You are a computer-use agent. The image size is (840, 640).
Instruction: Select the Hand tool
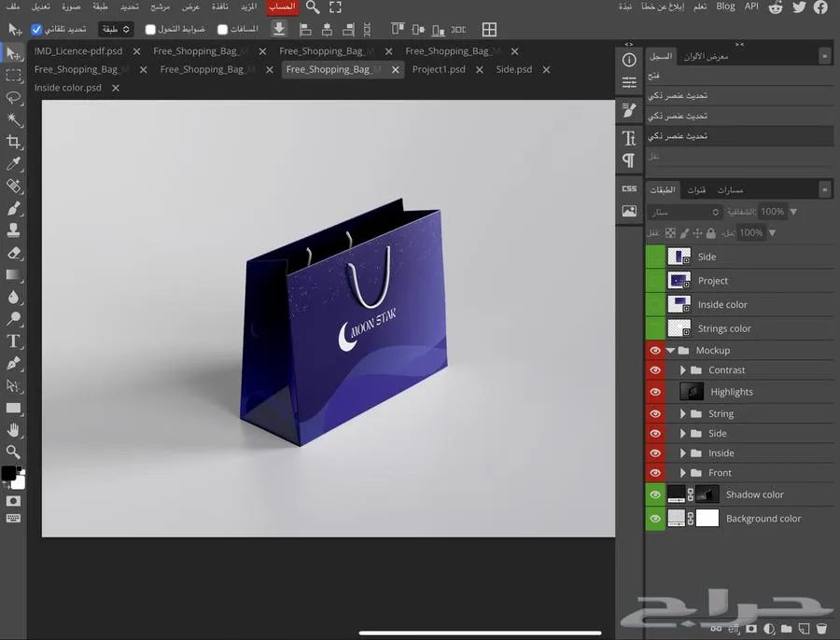pos(13,430)
